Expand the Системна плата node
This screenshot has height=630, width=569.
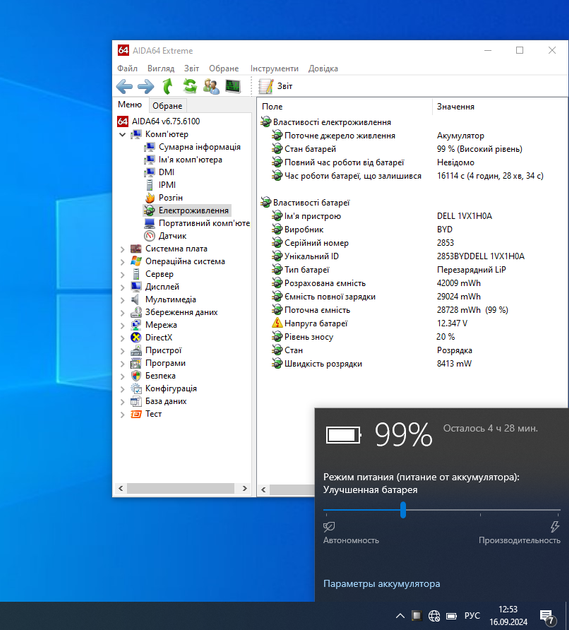coord(123,249)
